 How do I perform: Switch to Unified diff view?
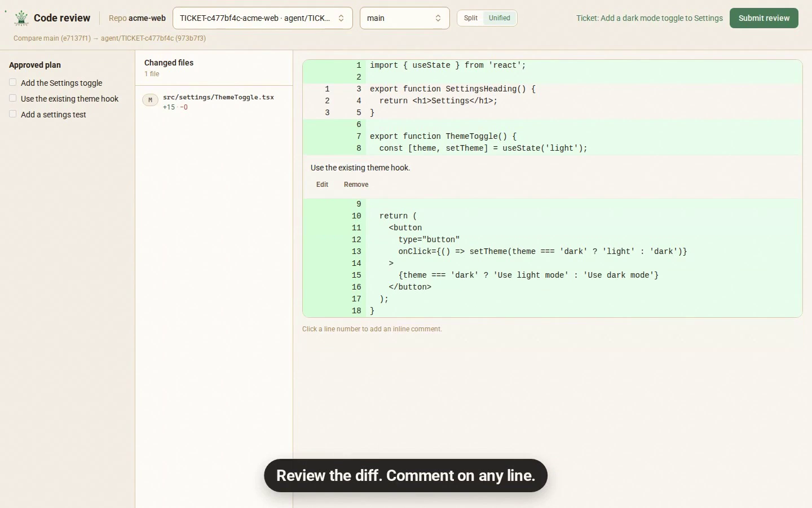coord(500,18)
